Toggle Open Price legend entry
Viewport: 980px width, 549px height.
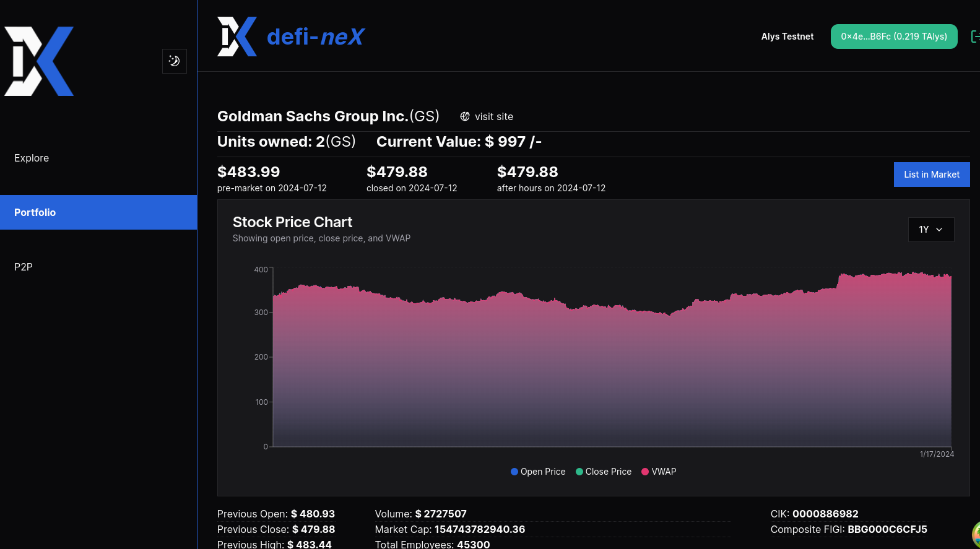pos(538,472)
